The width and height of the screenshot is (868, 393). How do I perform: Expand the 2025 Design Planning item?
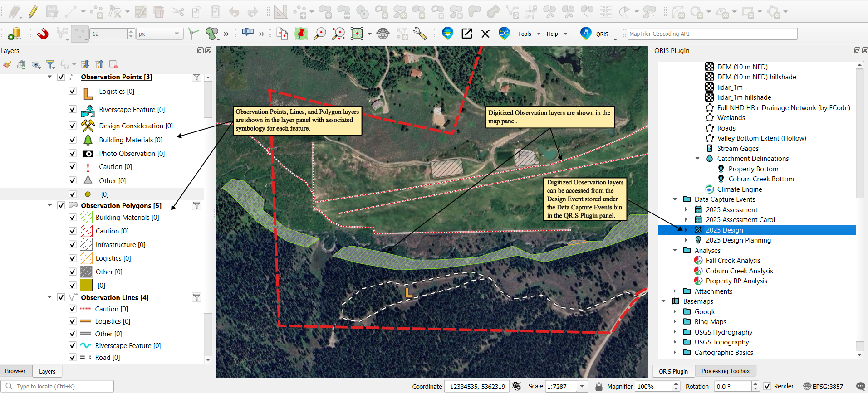pyautogui.click(x=686, y=240)
